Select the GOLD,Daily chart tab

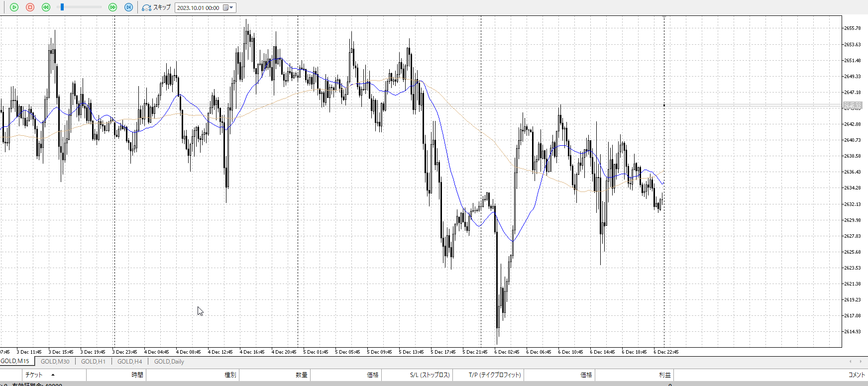[x=169, y=362]
